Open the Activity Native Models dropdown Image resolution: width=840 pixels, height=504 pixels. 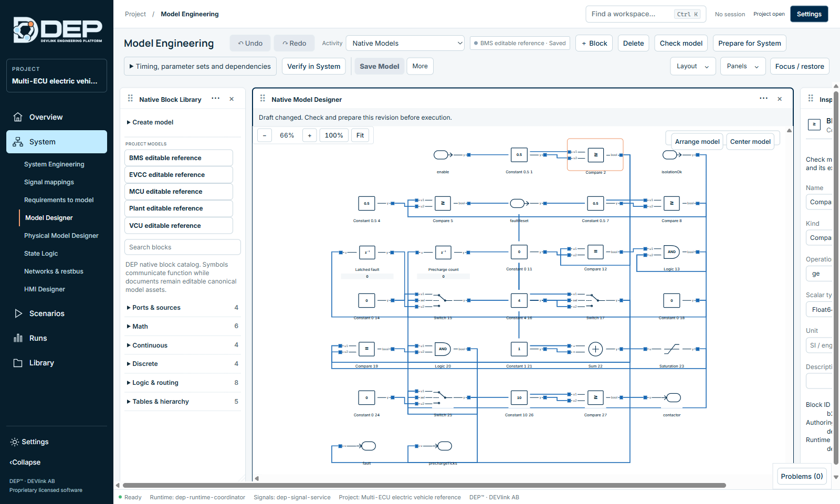(405, 43)
